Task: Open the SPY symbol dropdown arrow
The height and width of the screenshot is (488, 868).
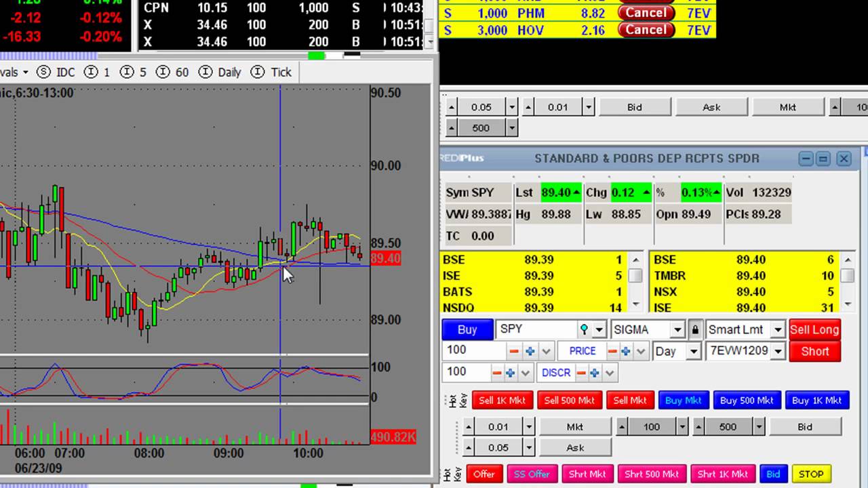Action: pyautogui.click(x=599, y=329)
